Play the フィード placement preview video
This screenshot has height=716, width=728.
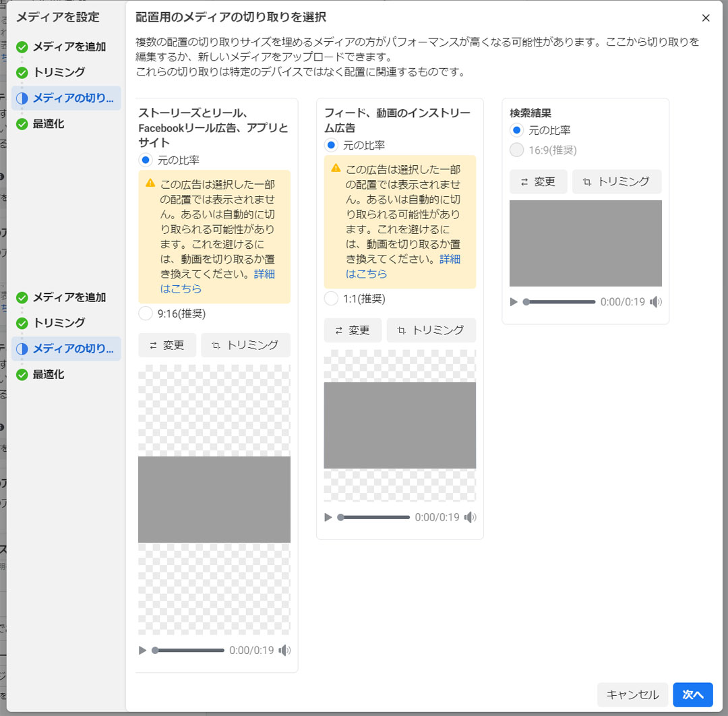point(328,517)
